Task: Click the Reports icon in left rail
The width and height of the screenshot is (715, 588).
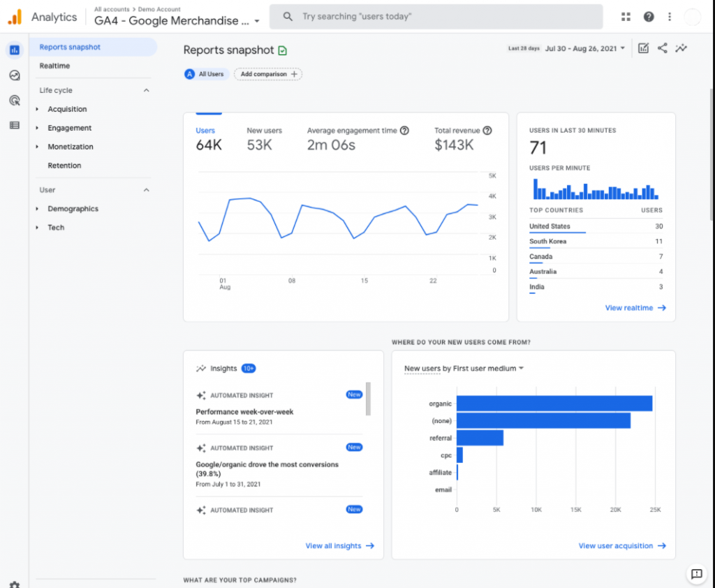Action: [x=14, y=50]
